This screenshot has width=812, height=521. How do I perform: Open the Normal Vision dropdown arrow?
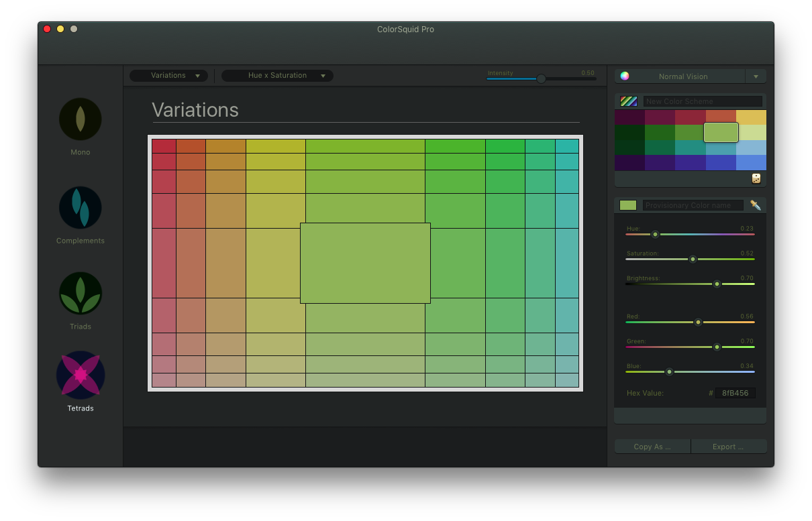click(x=756, y=76)
